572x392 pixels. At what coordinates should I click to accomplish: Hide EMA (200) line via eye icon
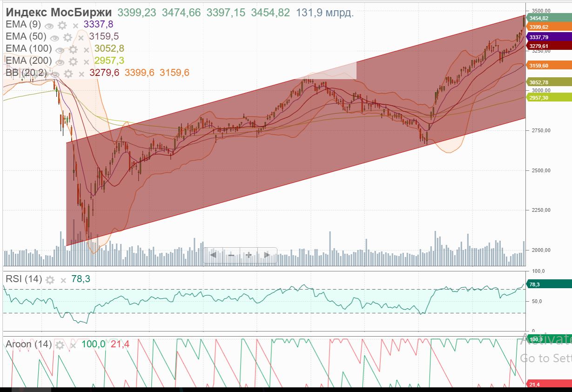coord(60,62)
